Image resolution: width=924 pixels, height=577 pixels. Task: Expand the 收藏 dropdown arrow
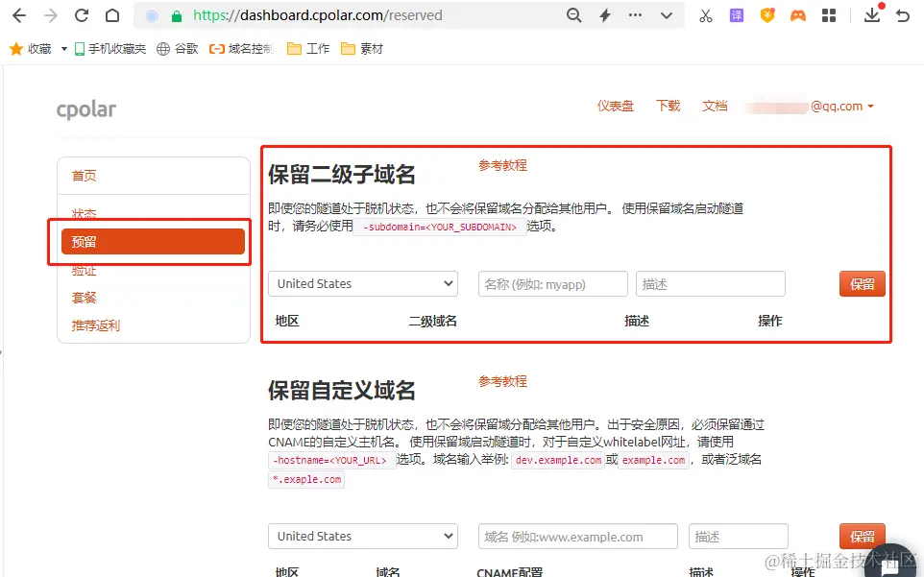pos(63,49)
